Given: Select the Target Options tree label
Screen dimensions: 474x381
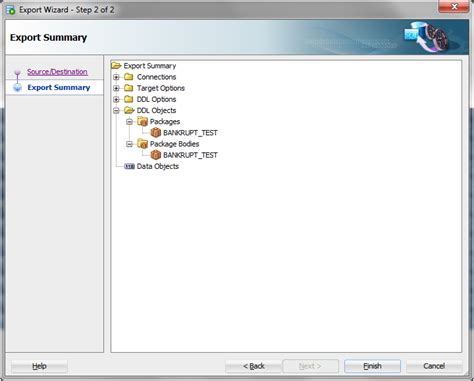Looking at the screenshot, I should tap(161, 88).
